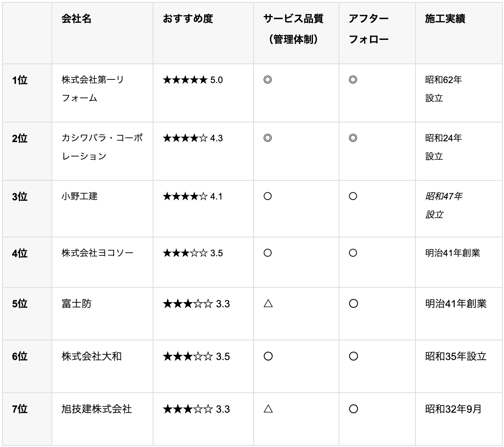Viewport: 504px width, 447px height.
Task: Select the おすすめ度 column header
Action: coord(188,19)
